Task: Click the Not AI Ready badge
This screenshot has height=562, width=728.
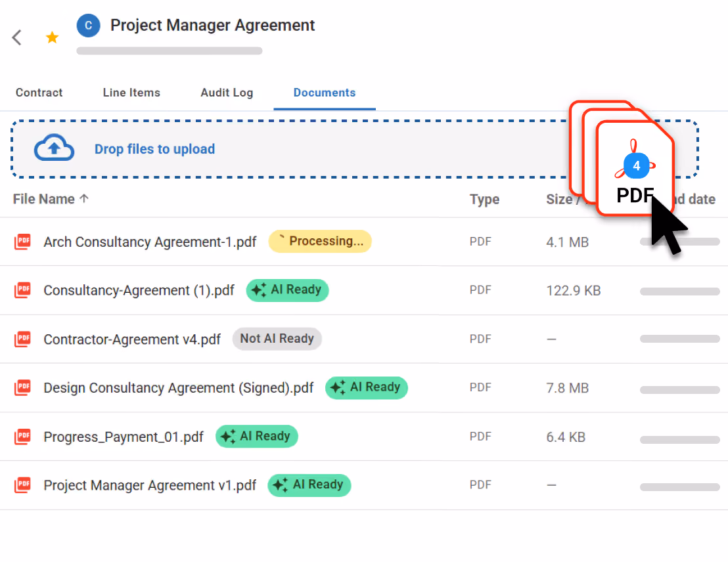Action: pos(277,339)
